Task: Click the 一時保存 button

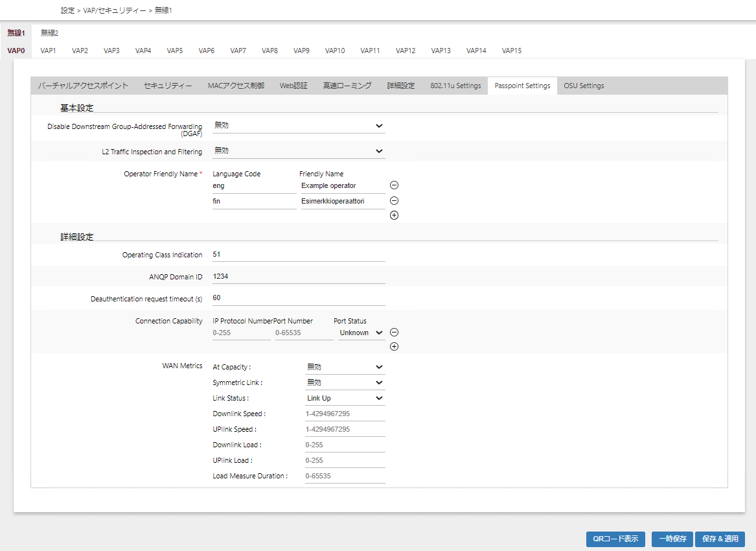Action: coord(672,539)
